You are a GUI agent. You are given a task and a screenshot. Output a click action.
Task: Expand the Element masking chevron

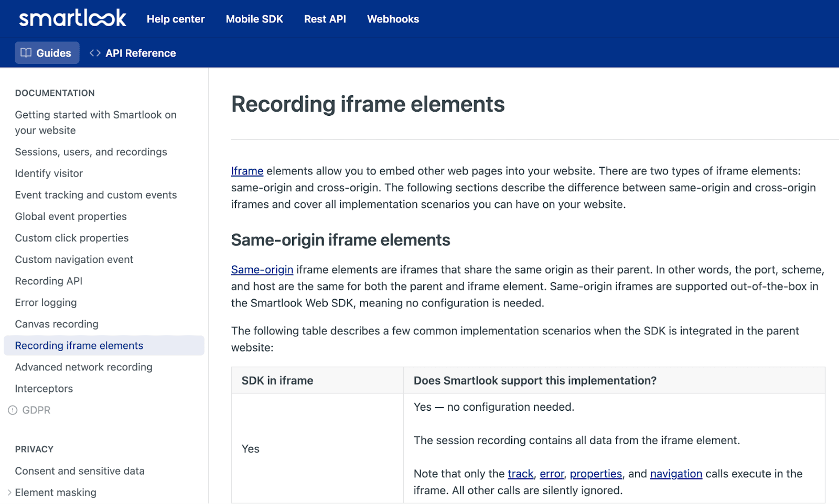click(x=9, y=492)
